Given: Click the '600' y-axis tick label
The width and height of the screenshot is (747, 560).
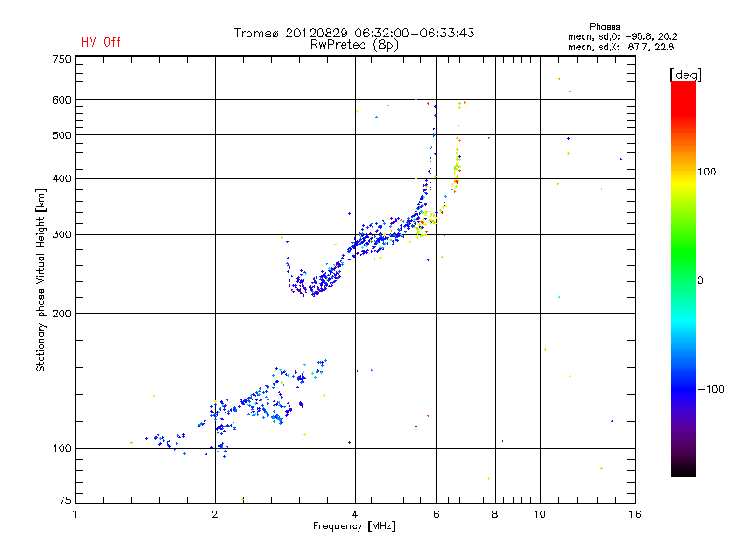Looking at the screenshot, I should pos(62,100).
